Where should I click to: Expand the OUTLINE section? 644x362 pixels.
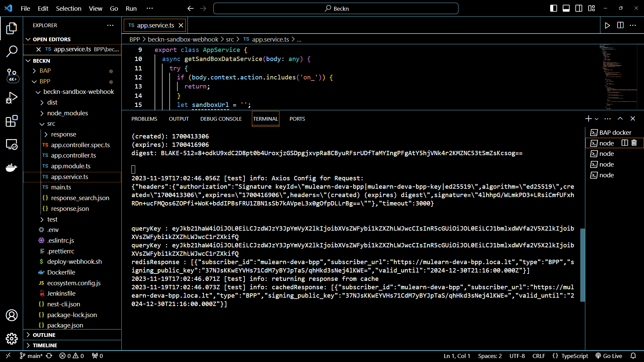[x=44, y=335]
